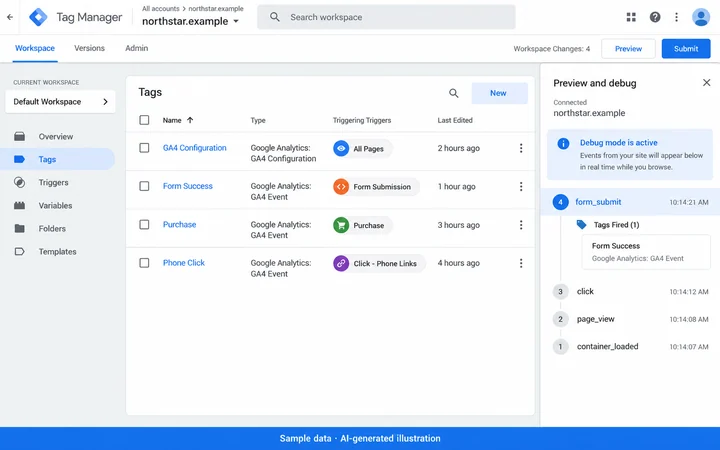Select Variables label in the sidebar

pos(55,205)
